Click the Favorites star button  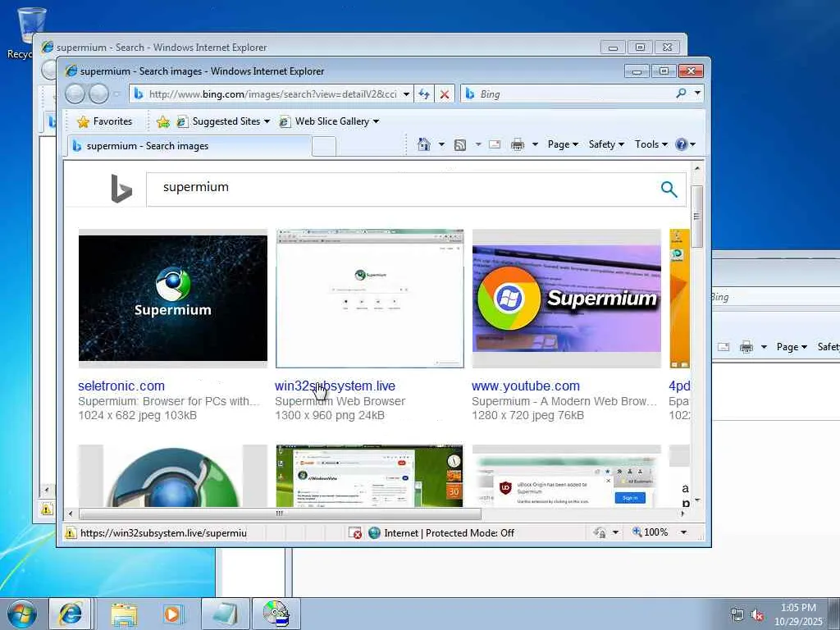[x=106, y=121]
